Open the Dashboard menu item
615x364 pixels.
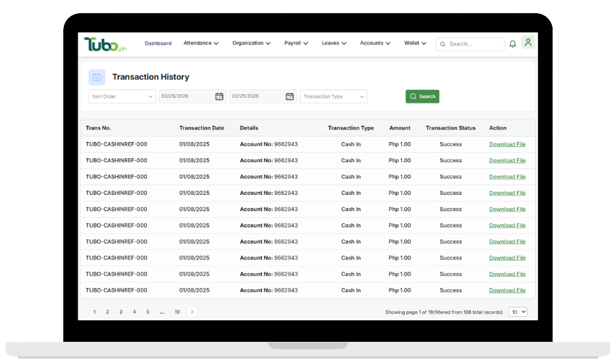click(158, 43)
